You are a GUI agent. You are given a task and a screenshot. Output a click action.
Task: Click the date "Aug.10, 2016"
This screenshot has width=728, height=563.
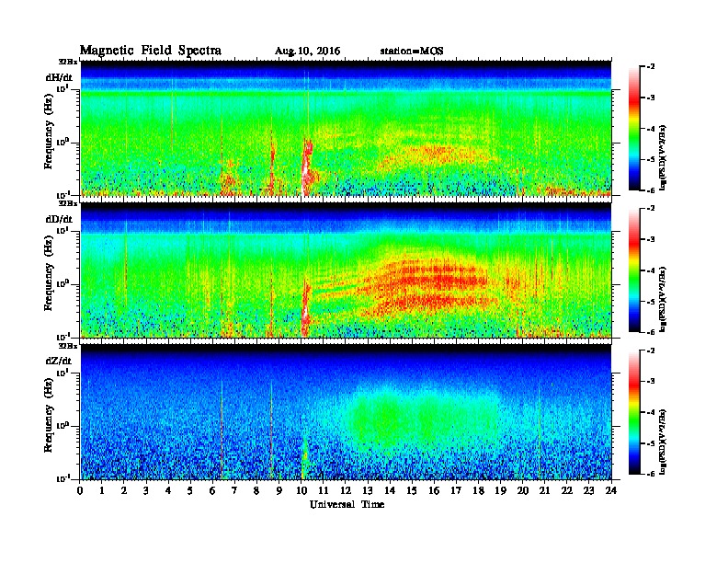307,52
